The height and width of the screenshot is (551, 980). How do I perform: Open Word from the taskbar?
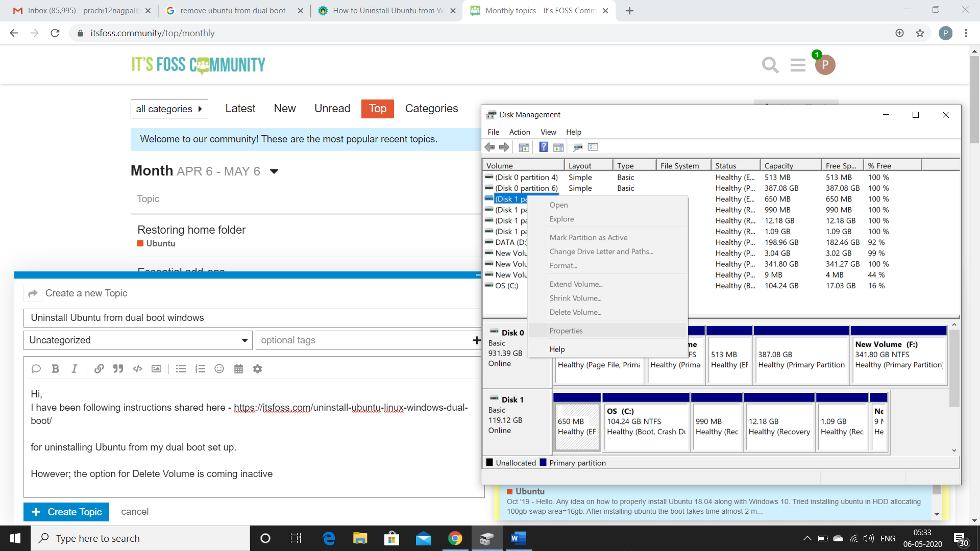tap(519, 538)
